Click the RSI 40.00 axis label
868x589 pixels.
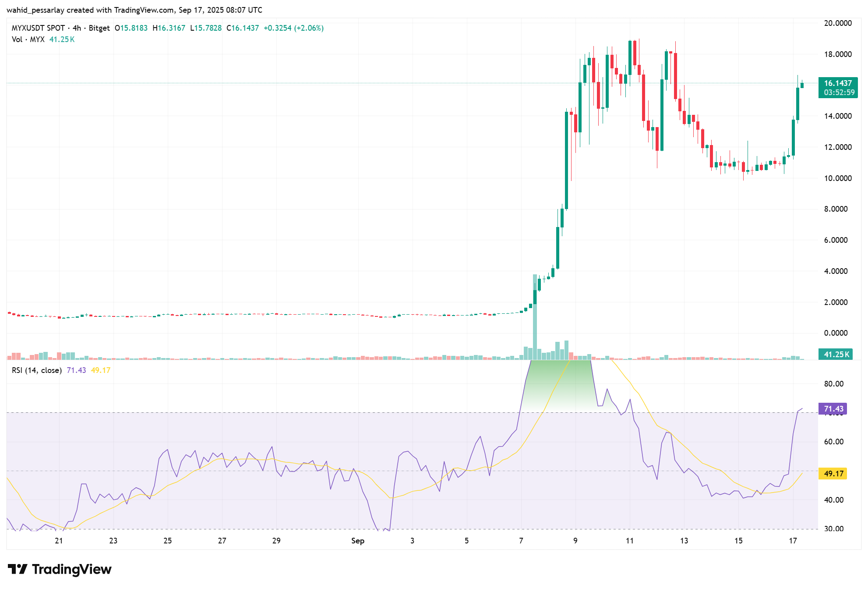(833, 500)
